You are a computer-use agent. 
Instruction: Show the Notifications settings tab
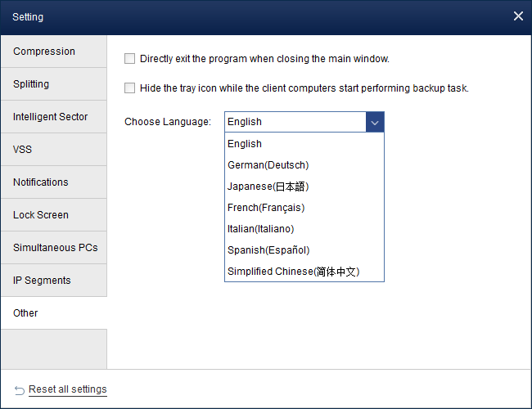(x=54, y=182)
